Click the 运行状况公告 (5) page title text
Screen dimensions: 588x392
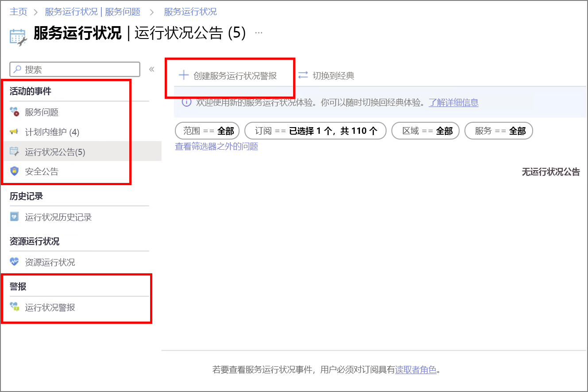point(190,33)
